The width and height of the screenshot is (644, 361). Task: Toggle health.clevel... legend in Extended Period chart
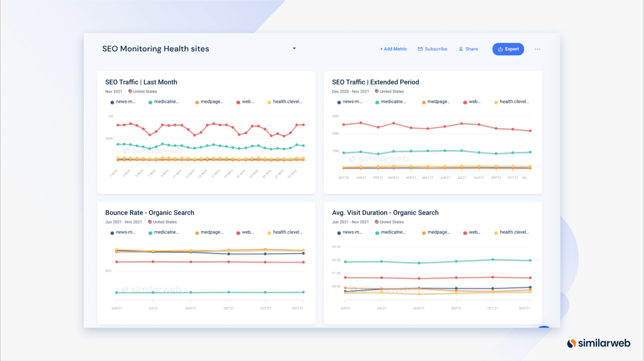tap(511, 102)
